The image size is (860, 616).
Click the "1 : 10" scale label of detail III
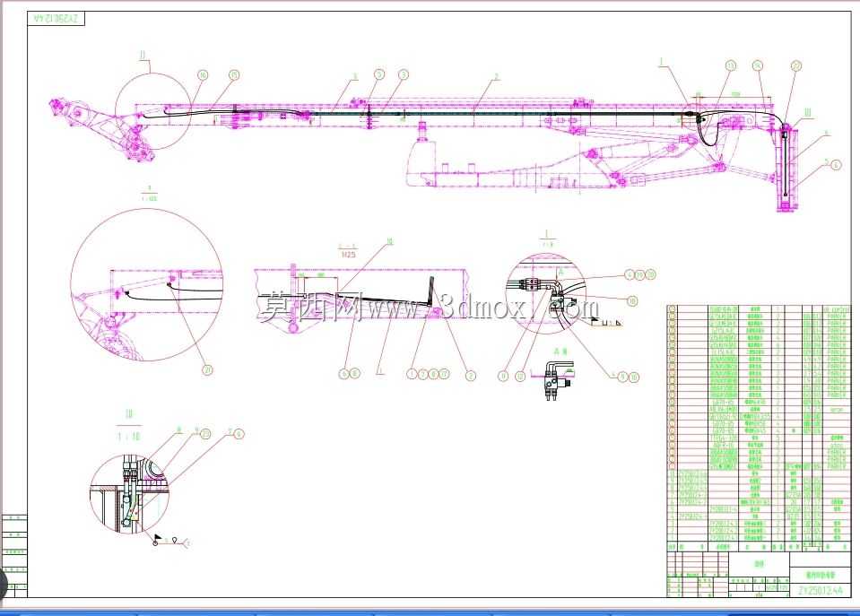tap(128, 437)
